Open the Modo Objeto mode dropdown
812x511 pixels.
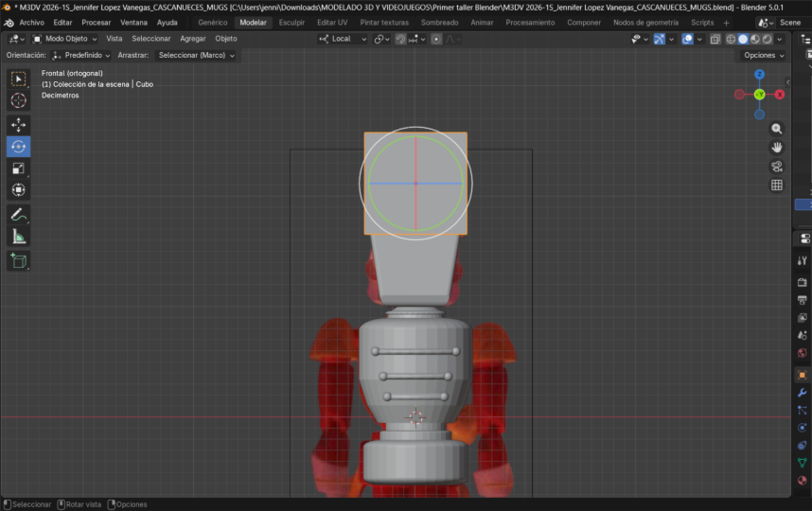pos(64,39)
